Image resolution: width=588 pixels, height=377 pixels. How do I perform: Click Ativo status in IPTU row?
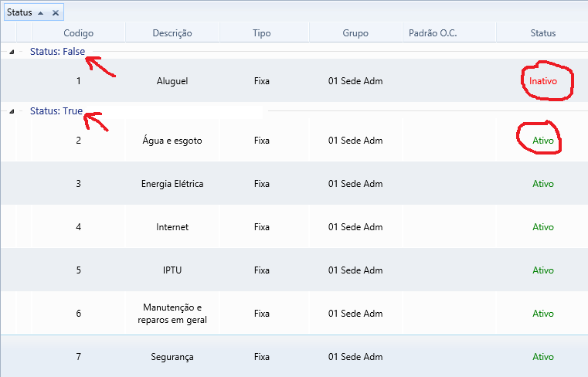(x=543, y=270)
